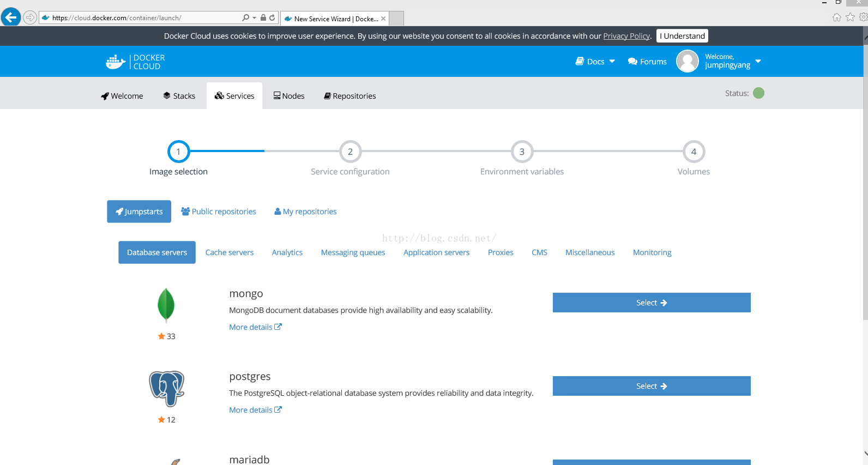This screenshot has height=465, width=868.
Task: Click Select button for mongo
Action: point(652,303)
